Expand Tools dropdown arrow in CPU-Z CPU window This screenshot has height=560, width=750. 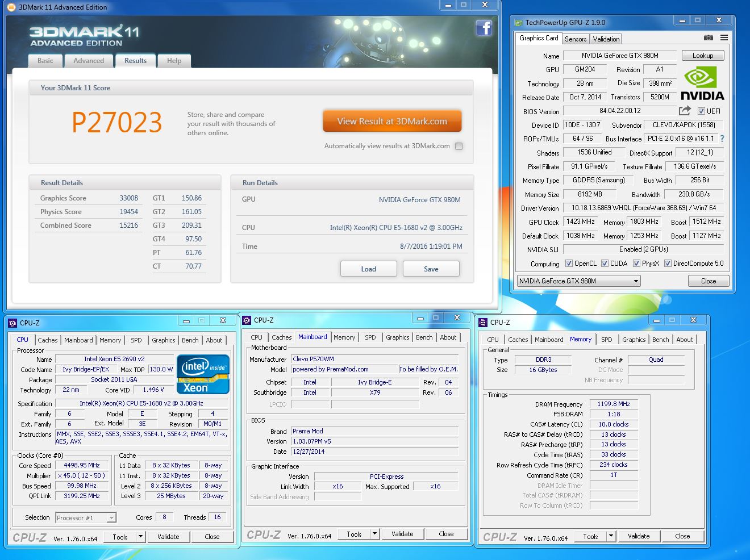coord(140,536)
